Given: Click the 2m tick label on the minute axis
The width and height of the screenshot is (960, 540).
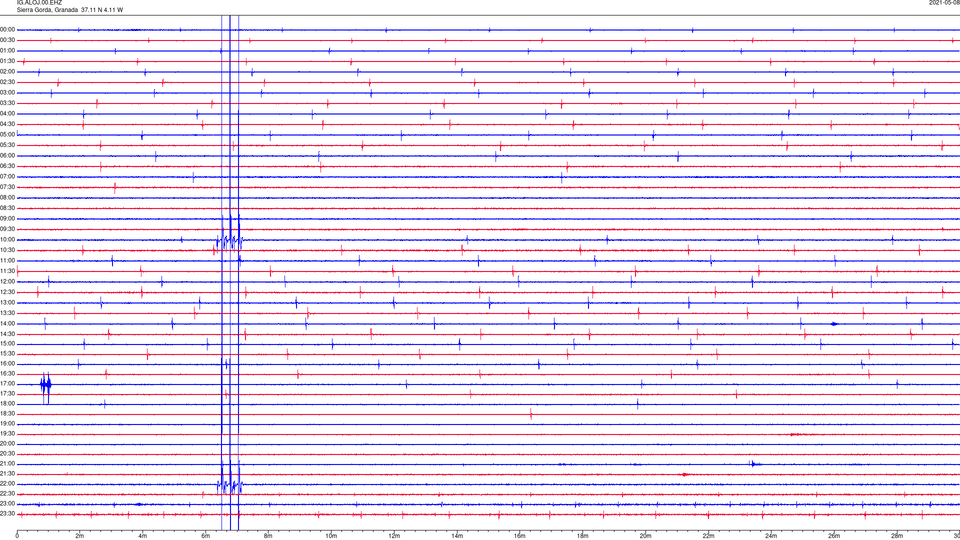Looking at the screenshot, I should (80, 536).
